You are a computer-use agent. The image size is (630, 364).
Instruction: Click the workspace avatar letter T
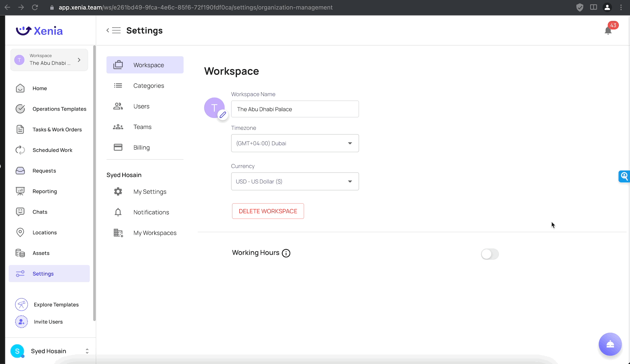pos(214,108)
